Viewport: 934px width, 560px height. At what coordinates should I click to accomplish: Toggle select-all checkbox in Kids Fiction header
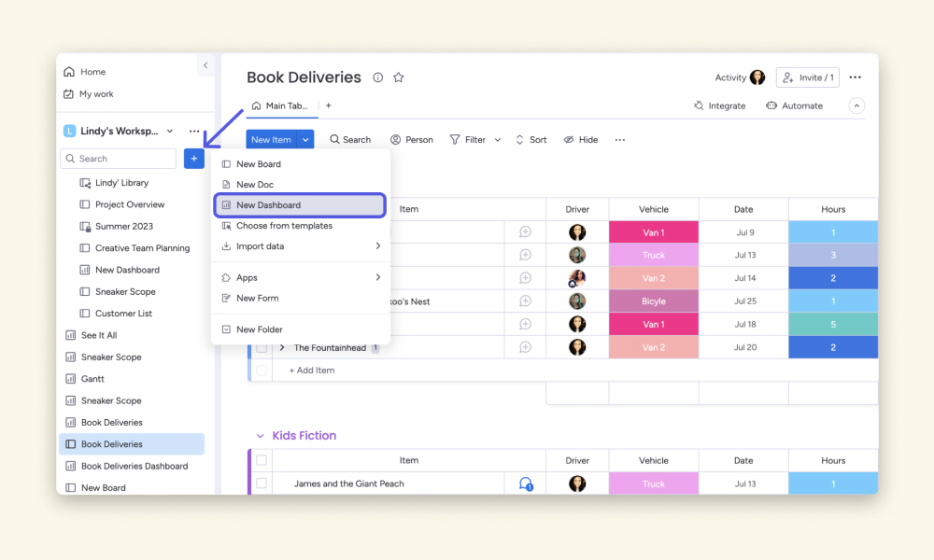pos(262,460)
